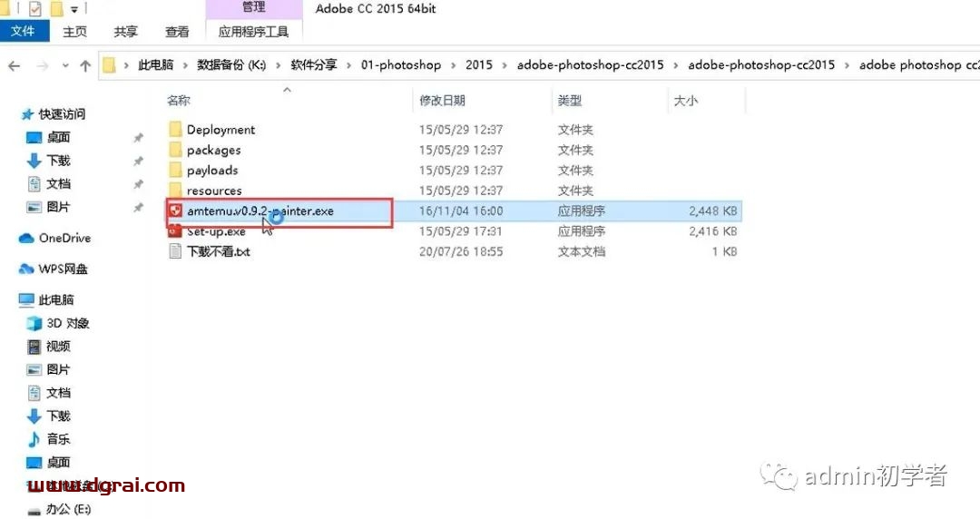Open recent locations dropdown arrow

point(65,65)
